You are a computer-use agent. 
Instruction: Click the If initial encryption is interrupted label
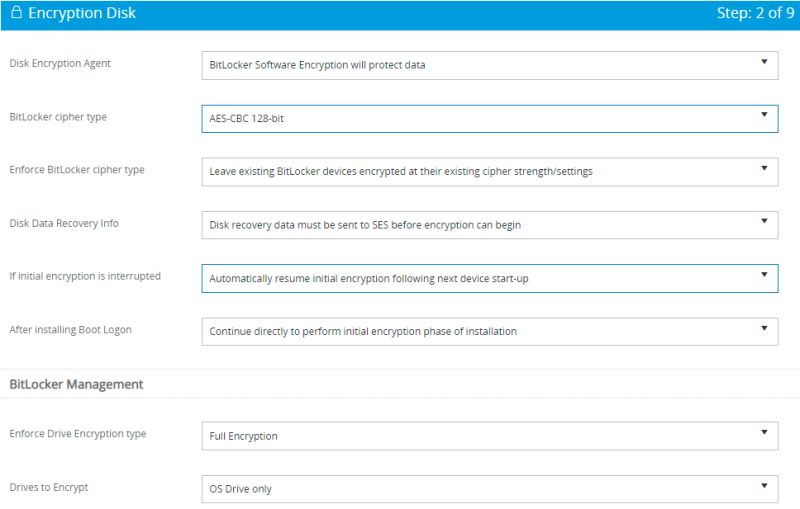[x=85, y=276]
